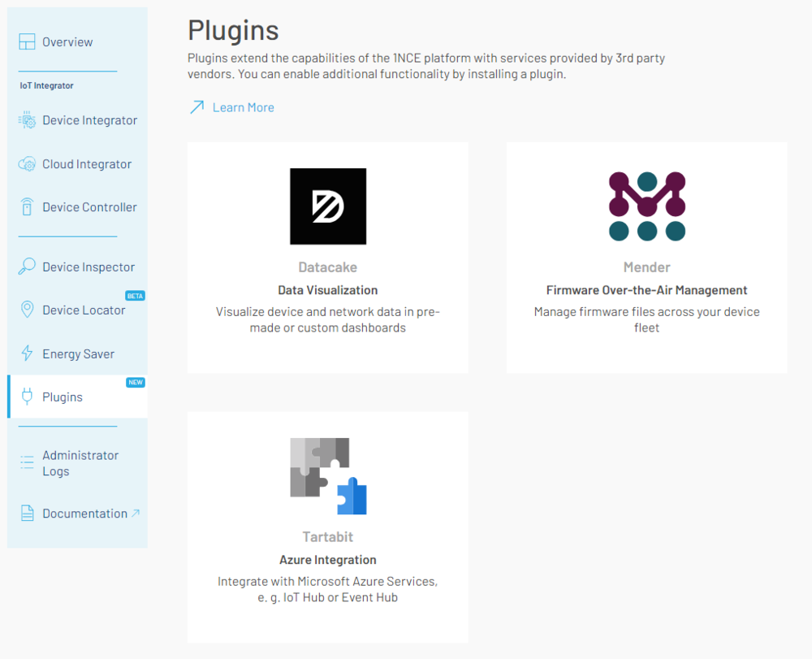Open the Administrator Logs menu item
Viewport: 812px width, 659px height.
click(x=80, y=463)
